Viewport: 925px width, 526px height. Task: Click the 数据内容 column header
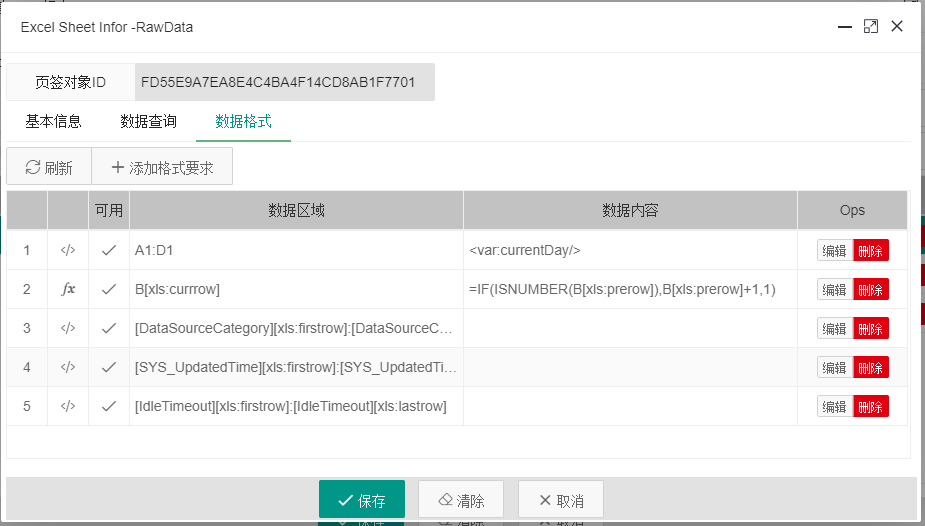(630, 210)
